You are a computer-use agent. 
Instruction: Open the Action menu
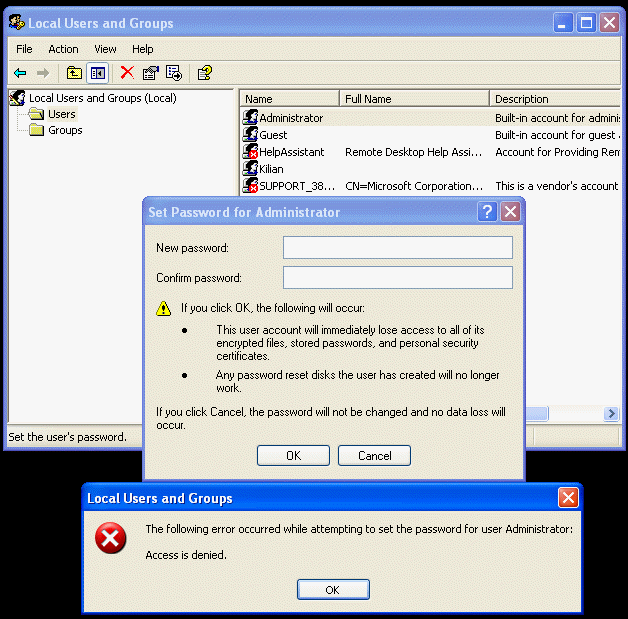tap(63, 49)
